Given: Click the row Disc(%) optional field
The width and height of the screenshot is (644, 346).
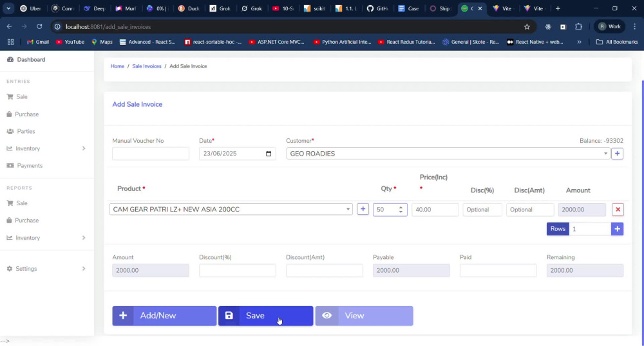Looking at the screenshot, I should [482, 210].
